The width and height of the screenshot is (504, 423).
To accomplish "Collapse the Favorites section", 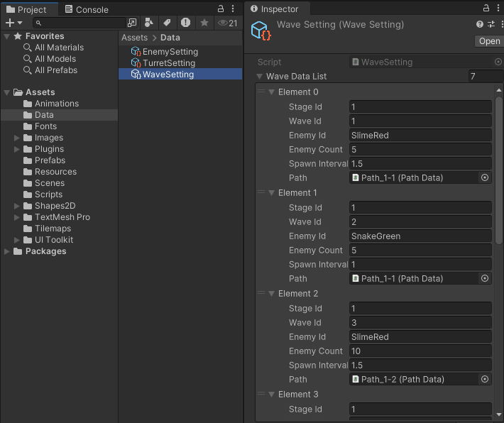I will point(7,36).
